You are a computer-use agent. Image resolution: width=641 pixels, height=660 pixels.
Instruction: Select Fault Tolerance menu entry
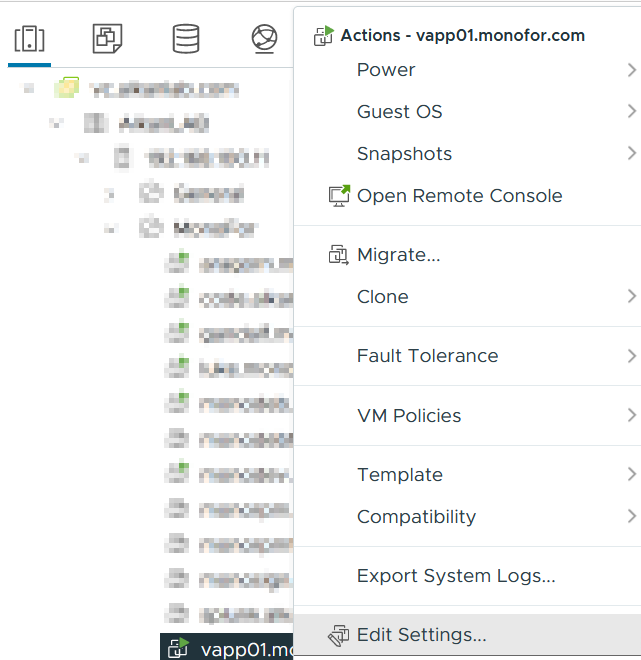[x=427, y=356]
